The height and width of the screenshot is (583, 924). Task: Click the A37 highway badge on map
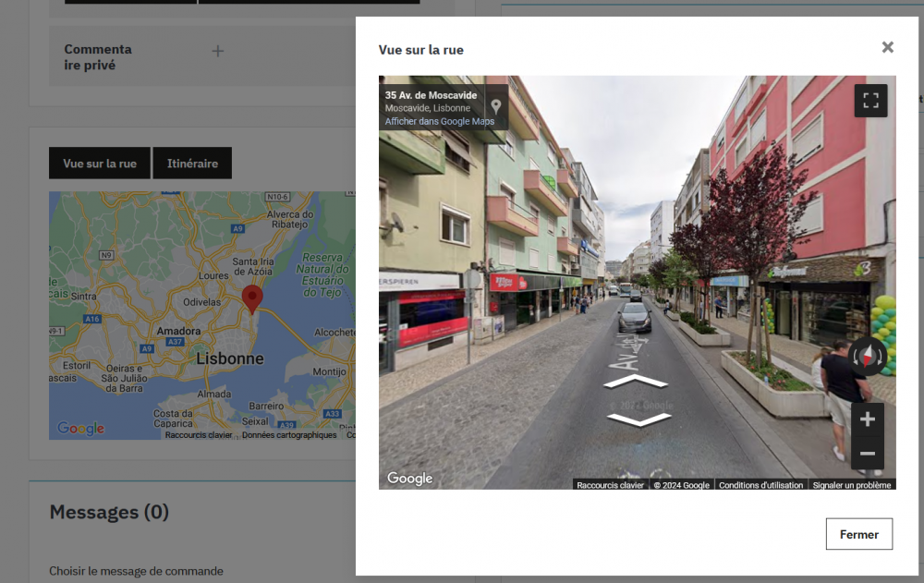coord(175,342)
